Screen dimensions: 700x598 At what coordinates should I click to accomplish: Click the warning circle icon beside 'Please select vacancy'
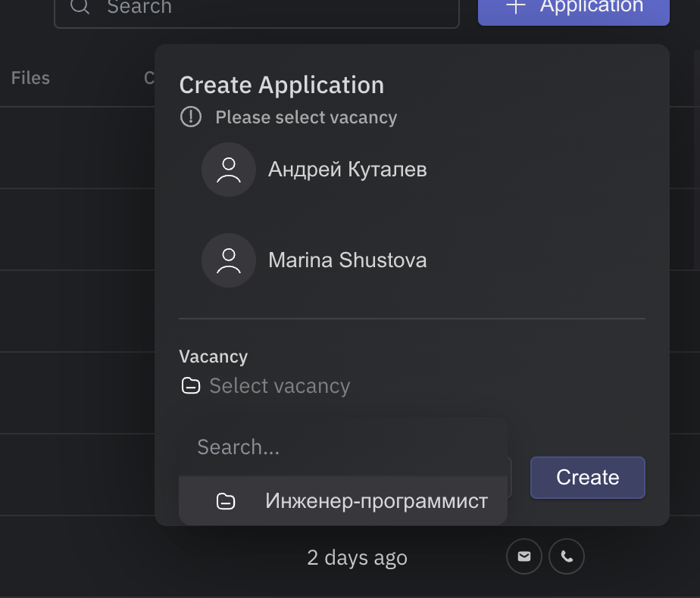click(190, 117)
